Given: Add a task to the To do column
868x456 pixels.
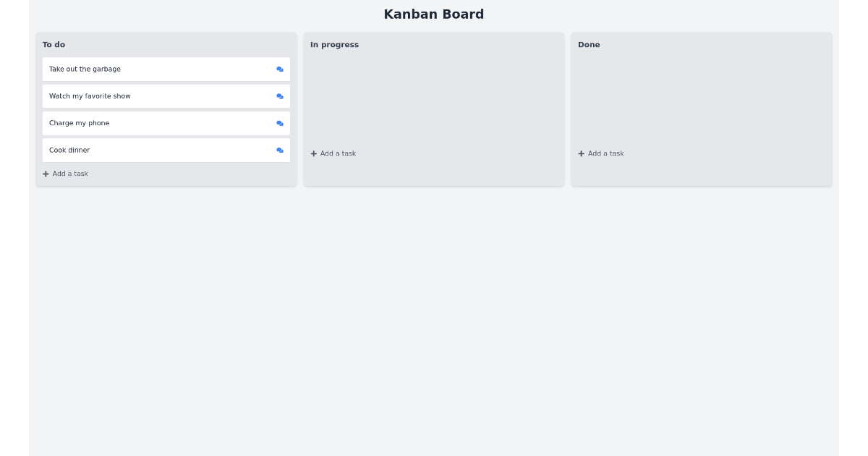Looking at the screenshot, I should click(x=66, y=173).
